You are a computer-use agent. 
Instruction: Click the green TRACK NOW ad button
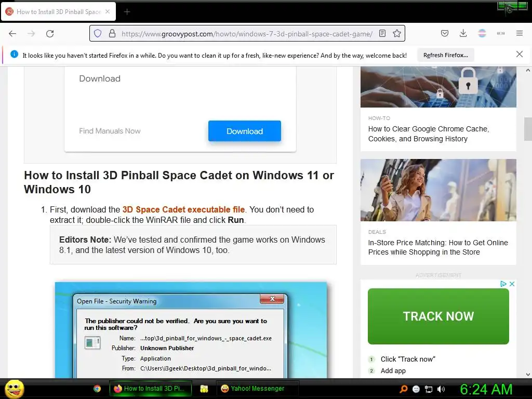coord(438,316)
